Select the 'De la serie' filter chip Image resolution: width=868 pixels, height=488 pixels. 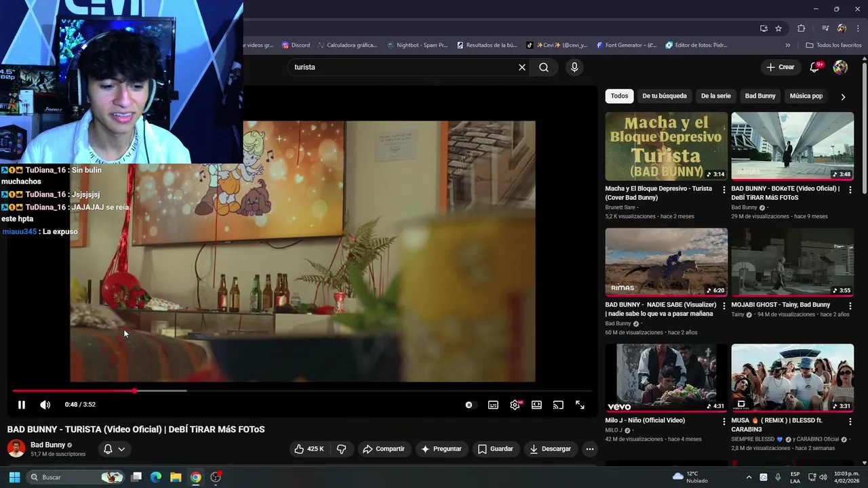[x=716, y=96]
